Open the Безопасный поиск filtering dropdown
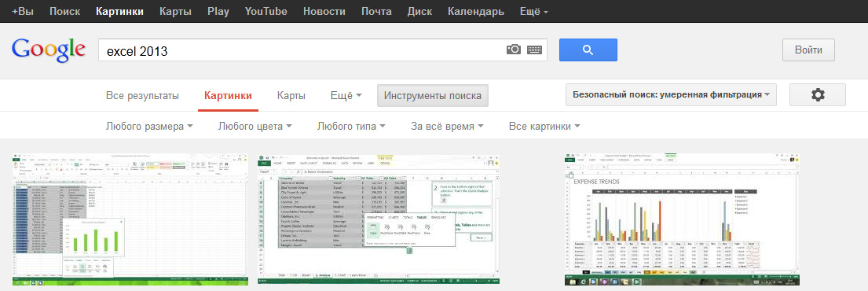 [671, 95]
